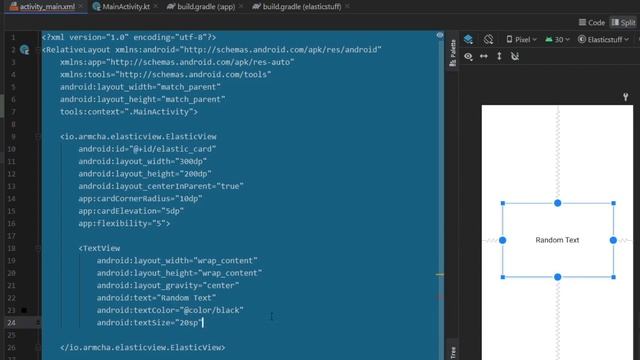Click the activity_main.xml file icon in tab
Viewport: 640px width, 360px height.
point(13,6)
